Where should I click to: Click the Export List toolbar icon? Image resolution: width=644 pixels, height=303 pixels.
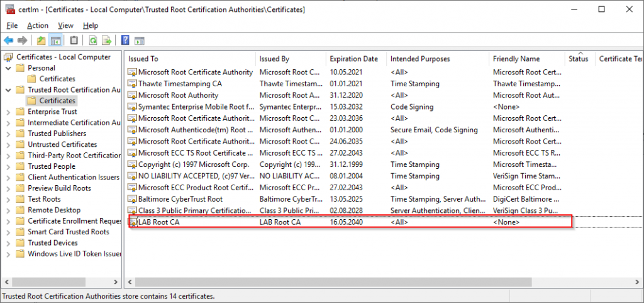tap(107, 40)
